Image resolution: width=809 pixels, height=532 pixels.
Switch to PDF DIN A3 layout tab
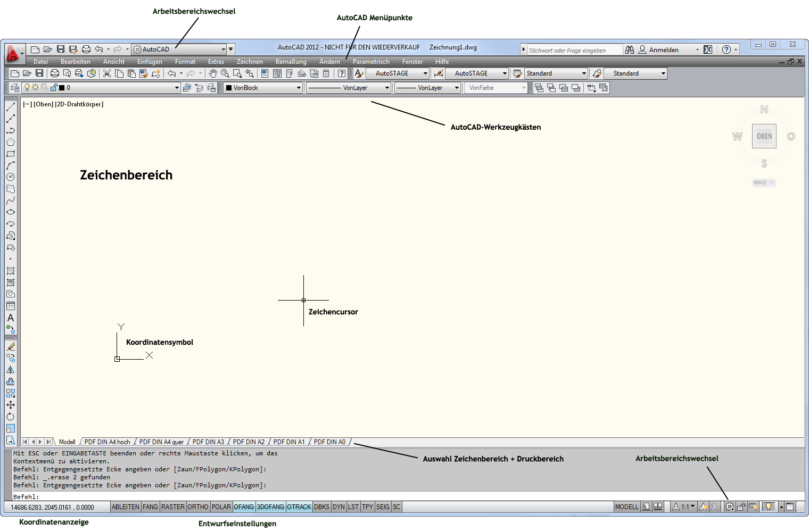pos(208,442)
